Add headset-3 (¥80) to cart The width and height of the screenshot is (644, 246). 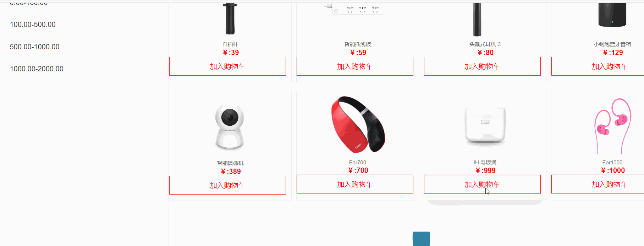[x=482, y=66]
